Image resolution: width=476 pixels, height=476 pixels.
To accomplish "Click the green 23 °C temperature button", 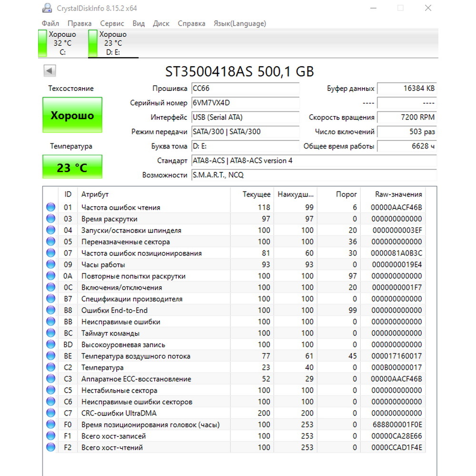I will (72, 167).
